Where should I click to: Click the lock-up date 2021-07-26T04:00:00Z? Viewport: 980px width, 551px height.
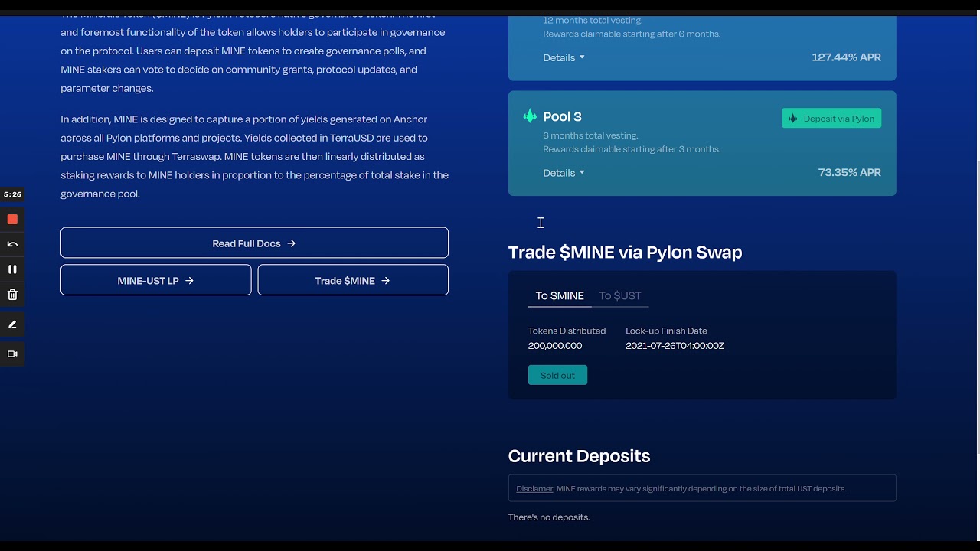(x=675, y=346)
